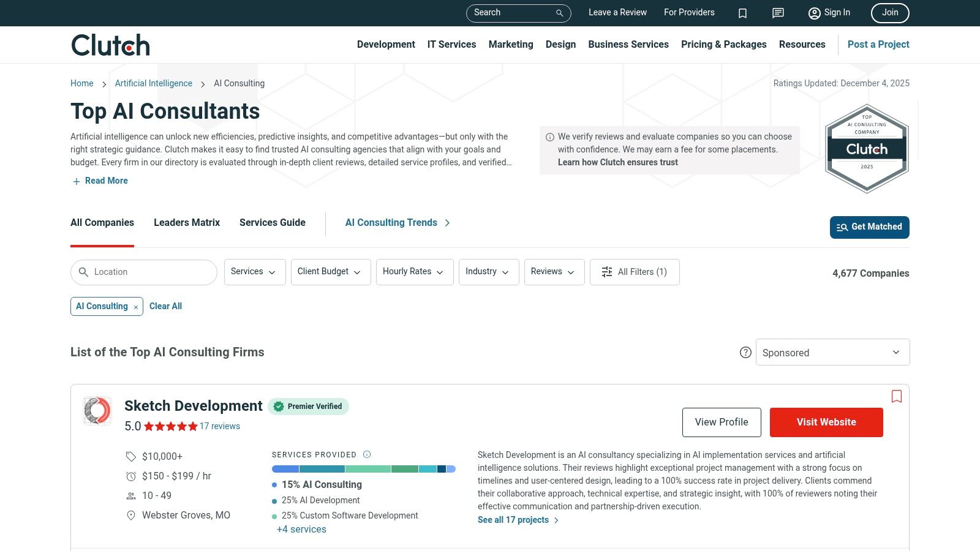
Task: Click the For Providers link
Action: (689, 12)
